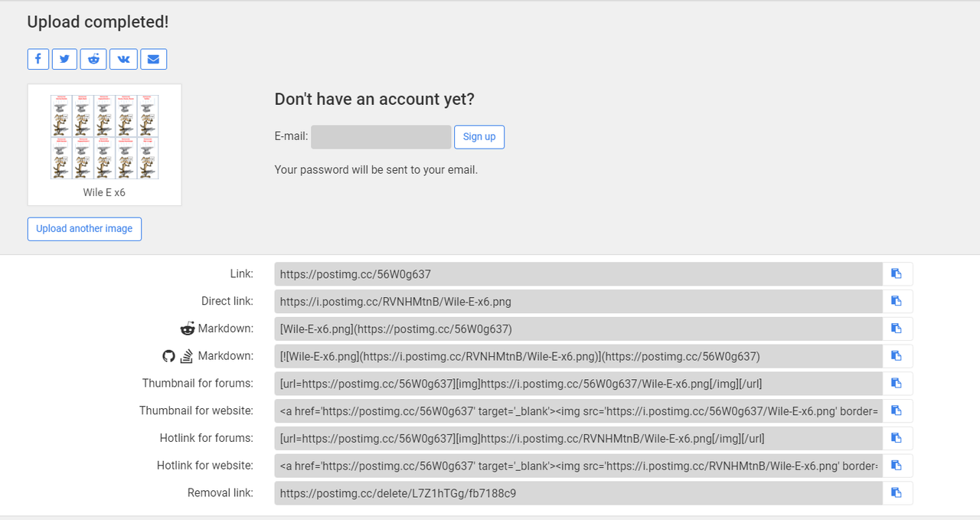Click the 'Upload completed!' heading
Screen dimensions: 980x520
tap(98, 22)
